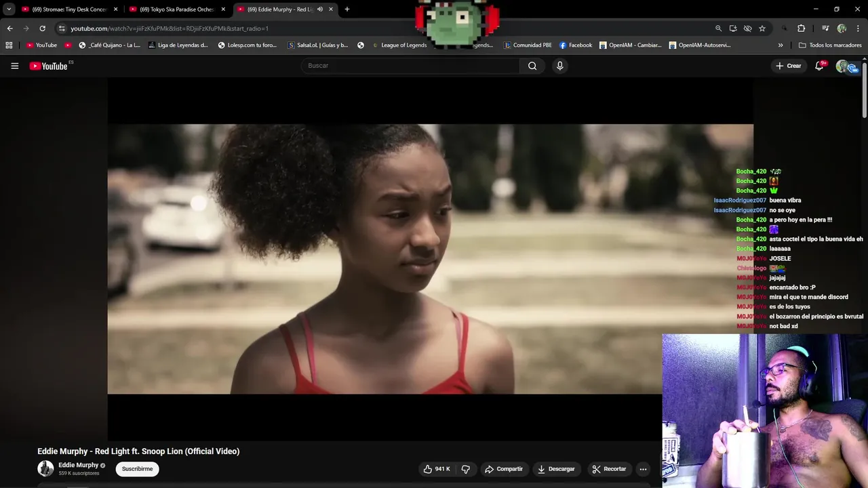Open the OpenIAM-Autoservi bookmark

click(700, 45)
